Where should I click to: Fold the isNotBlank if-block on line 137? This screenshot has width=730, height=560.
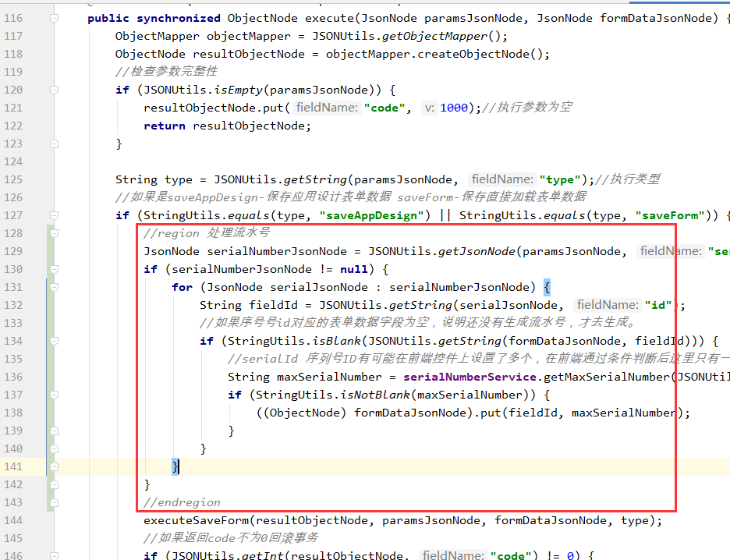(56, 395)
